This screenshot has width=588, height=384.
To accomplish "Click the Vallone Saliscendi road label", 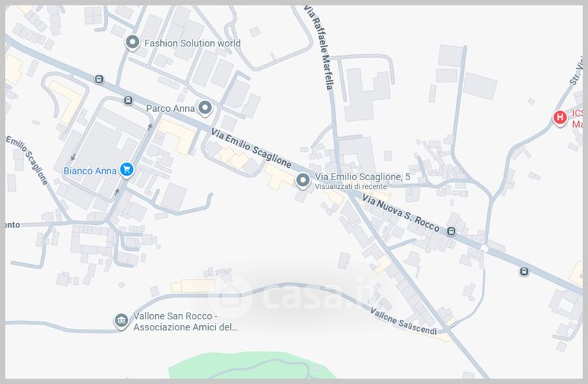I will pos(404,321).
